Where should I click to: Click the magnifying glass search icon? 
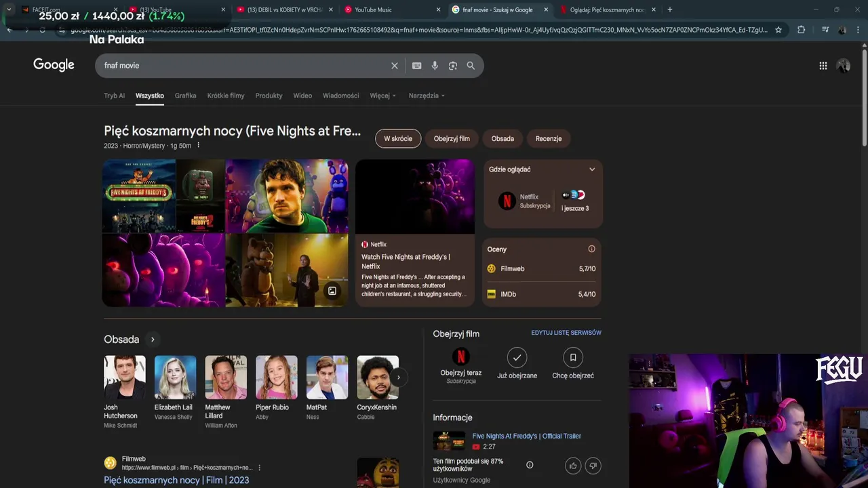[x=471, y=66]
